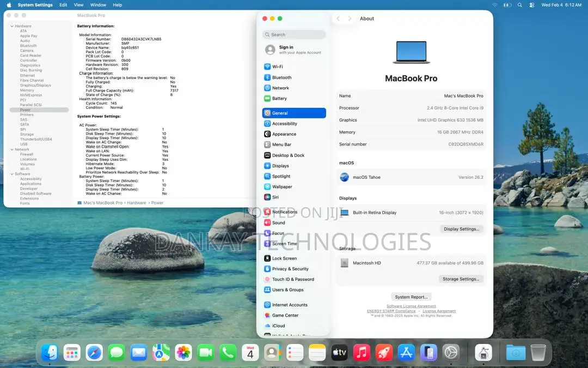Screen dimensions: 588x368
Task: Open Music app from the Dock
Action: (x=362, y=353)
